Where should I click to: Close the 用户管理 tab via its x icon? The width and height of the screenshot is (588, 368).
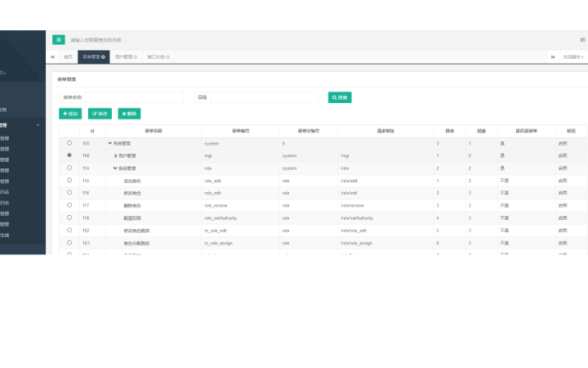(136, 57)
